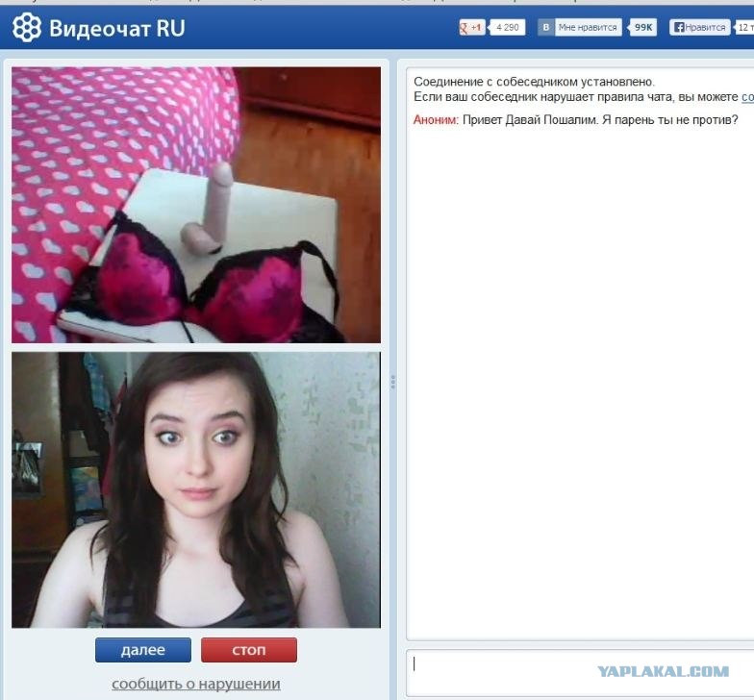Click your own webcam video at bottom
The height and width of the screenshot is (700, 754).
(196, 490)
